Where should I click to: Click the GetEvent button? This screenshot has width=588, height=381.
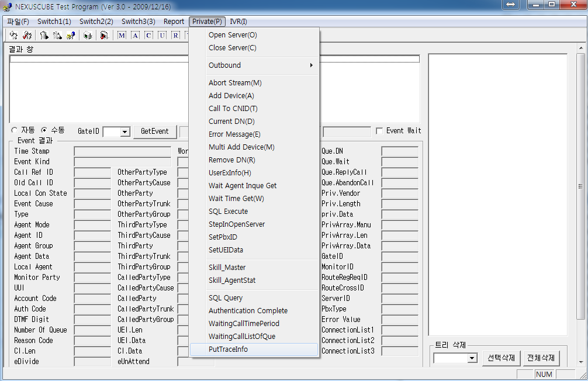point(155,131)
